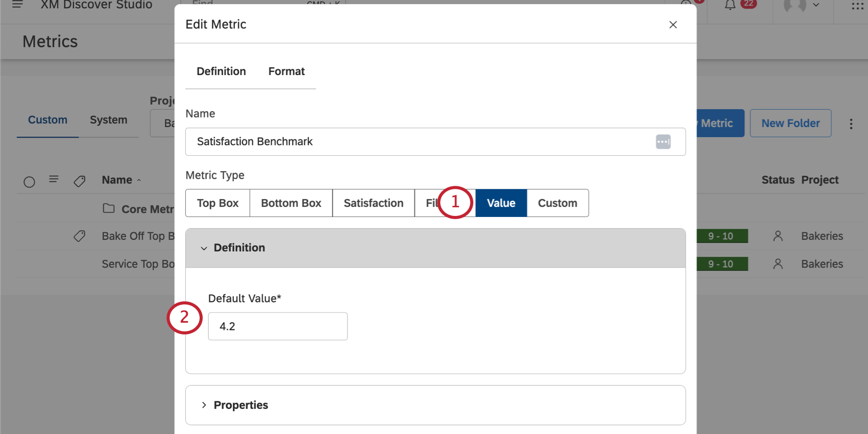Close the Edit Metric dialog
The height and width of the screenshot is (434, 868).
click(x=673, y=25)
